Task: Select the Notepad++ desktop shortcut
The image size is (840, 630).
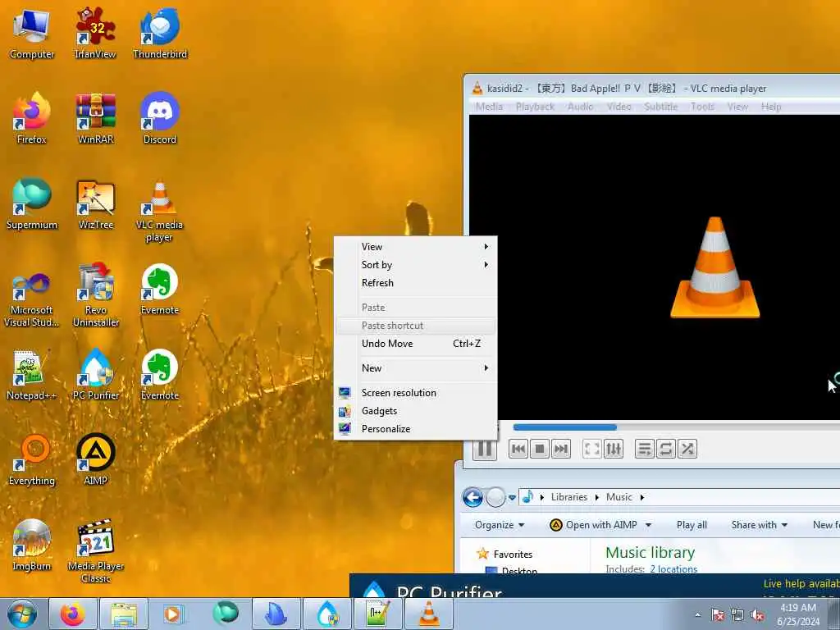Action: tap(32, 375)
